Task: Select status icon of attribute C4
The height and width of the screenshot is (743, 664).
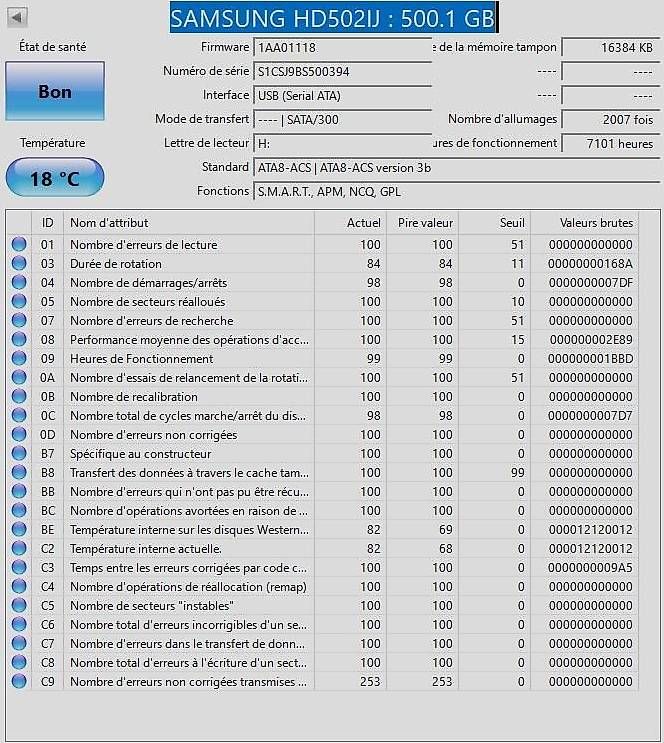Action: coord(19,587)
